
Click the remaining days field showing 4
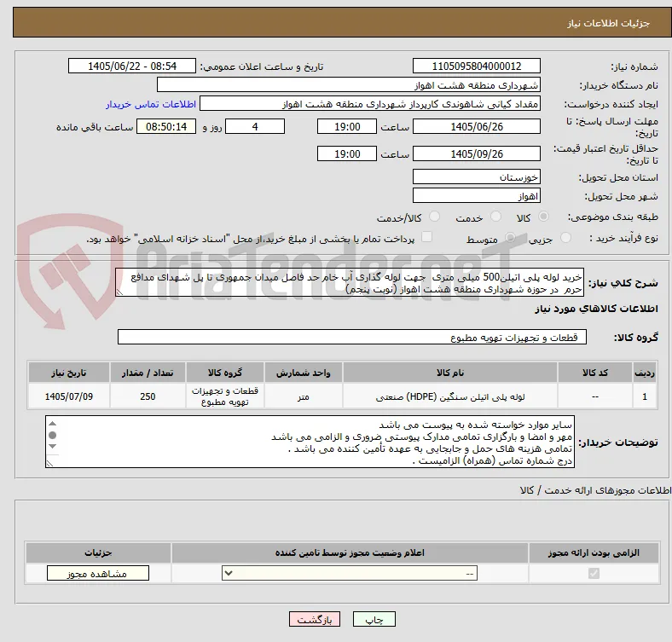click(255, 126)
